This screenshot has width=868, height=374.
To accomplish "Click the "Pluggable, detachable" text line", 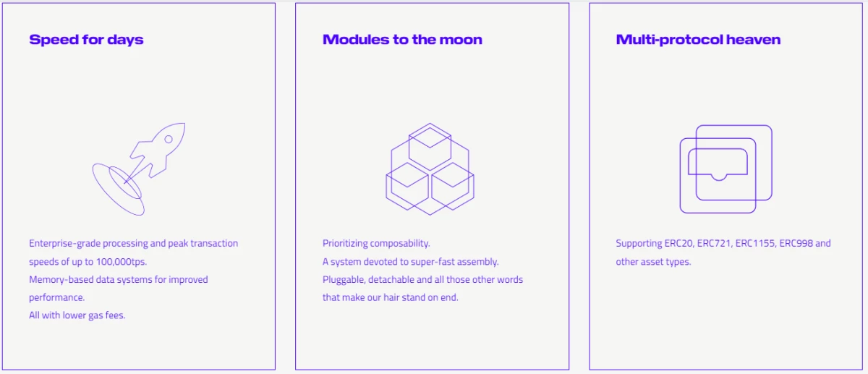I will pyautogui.click(x=422, y=279).
